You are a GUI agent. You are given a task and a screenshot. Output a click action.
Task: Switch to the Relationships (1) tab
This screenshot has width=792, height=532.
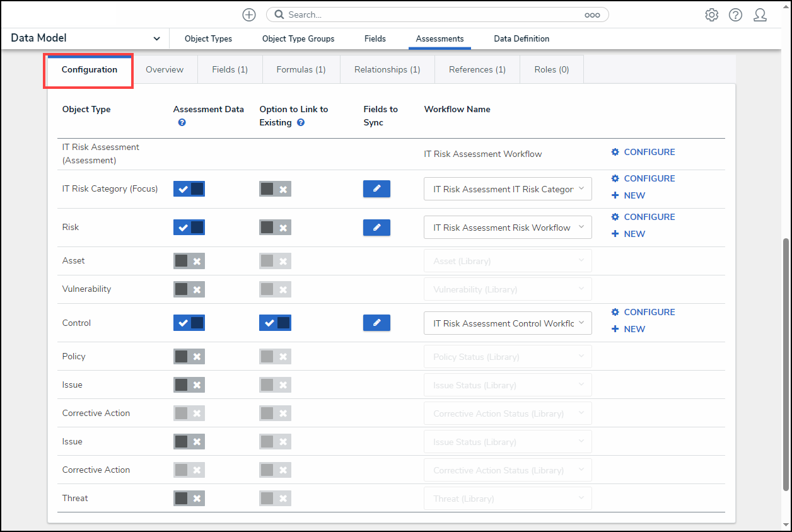tap(387, 69)
